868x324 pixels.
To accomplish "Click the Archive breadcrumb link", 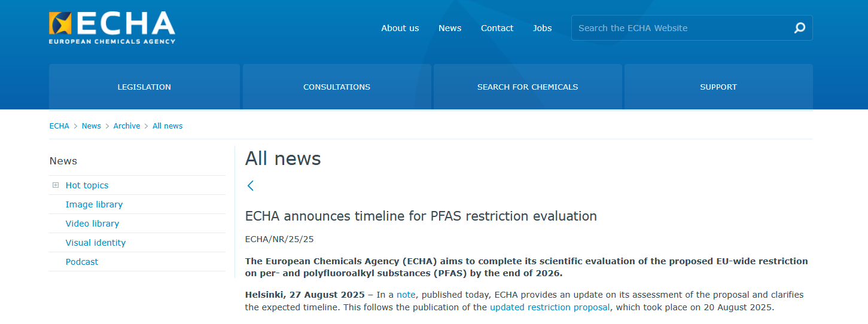I will pos(127,126).
